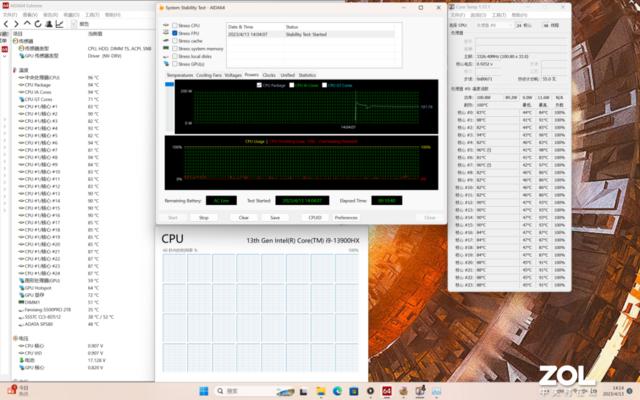The image size is (640, 400).
Task: Open the File (文件) menu in Core Temp
Action: point(457,15)
